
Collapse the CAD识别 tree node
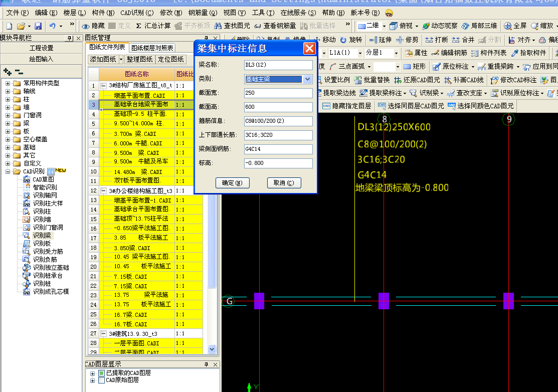point(8,171)
